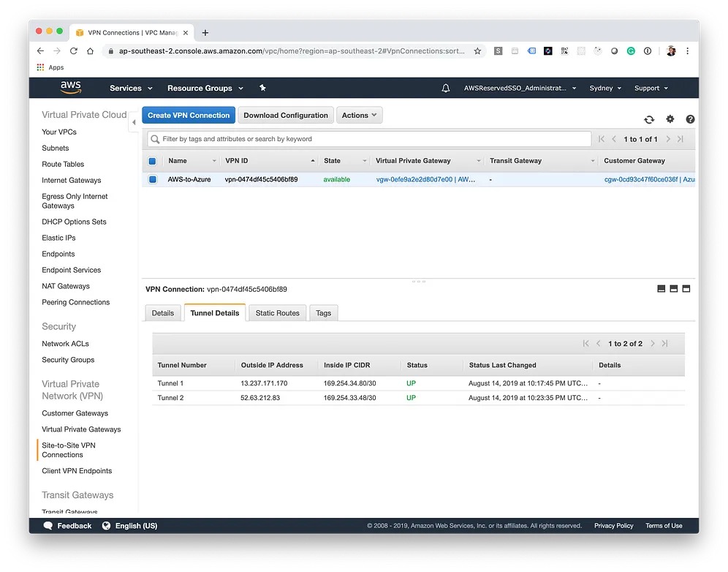Image resolution: width=728 pixels, height=572 pixels.
Task: Open a new browser tab
Action: 205,32
